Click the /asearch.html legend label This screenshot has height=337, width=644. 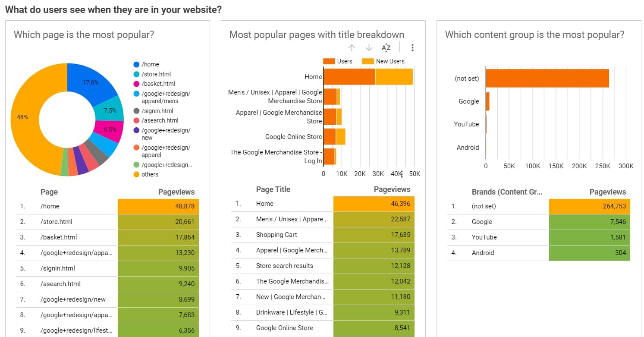coord(160,120)
